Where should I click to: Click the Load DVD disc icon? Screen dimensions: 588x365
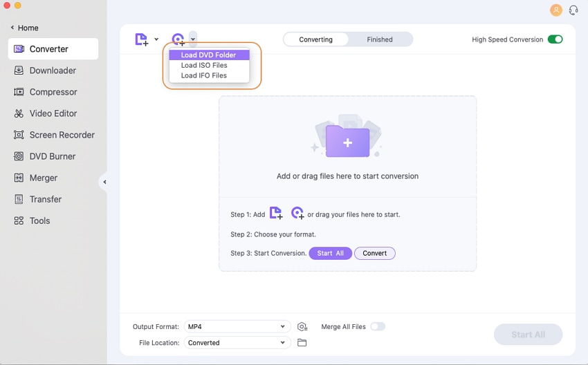178,39
